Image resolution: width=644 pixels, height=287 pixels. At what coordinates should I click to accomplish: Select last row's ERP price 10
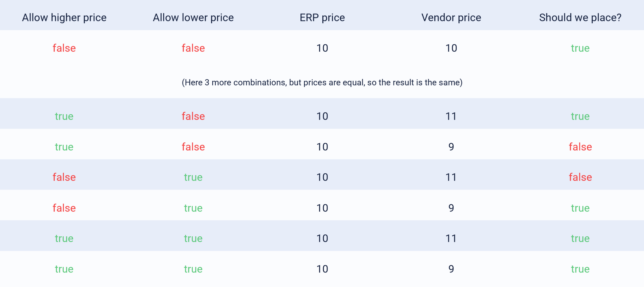(x=322, y=269)
